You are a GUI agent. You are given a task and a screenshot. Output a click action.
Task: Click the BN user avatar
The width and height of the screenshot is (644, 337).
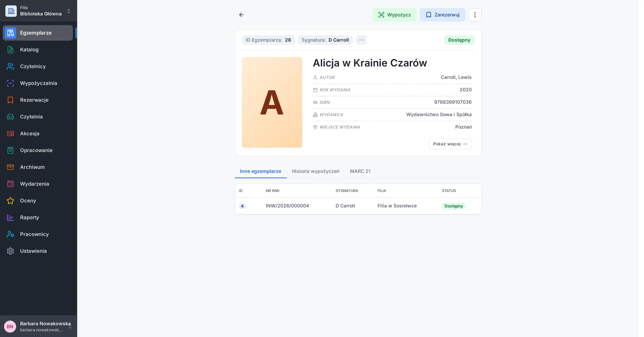click(x=10, y=327)
